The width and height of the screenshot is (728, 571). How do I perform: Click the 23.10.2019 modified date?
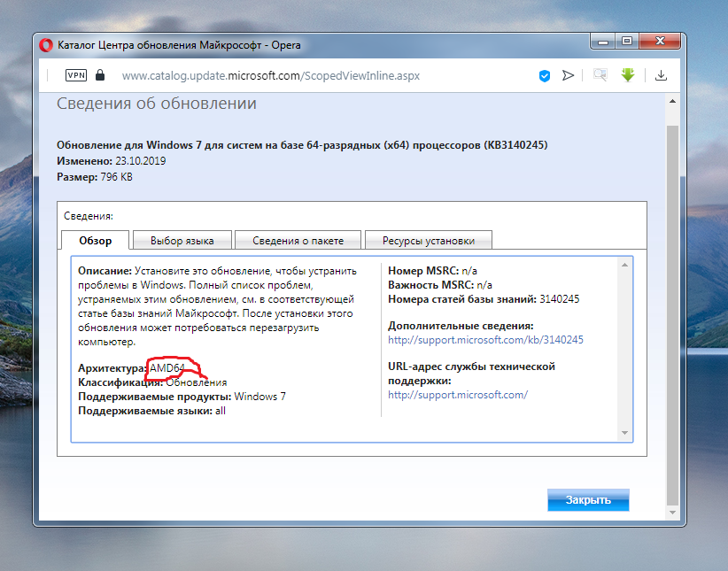coord(141,161)
